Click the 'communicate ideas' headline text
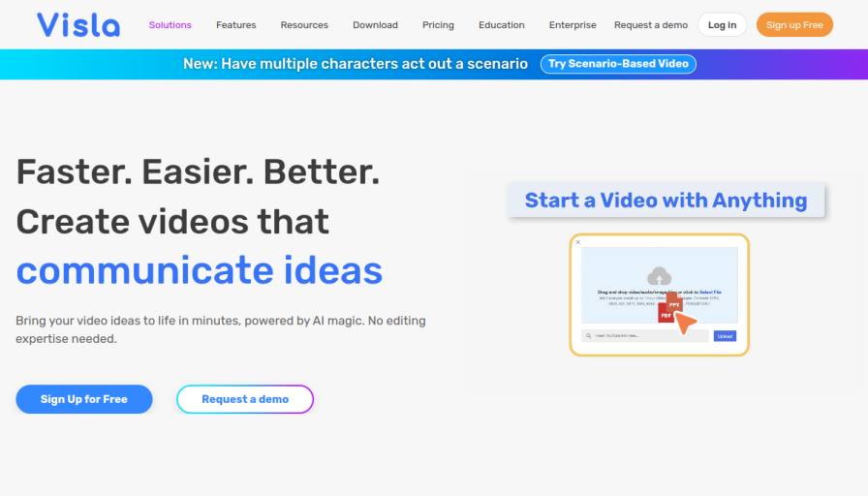The width and height of the screenshot is (868, 496). pos(200,270)
